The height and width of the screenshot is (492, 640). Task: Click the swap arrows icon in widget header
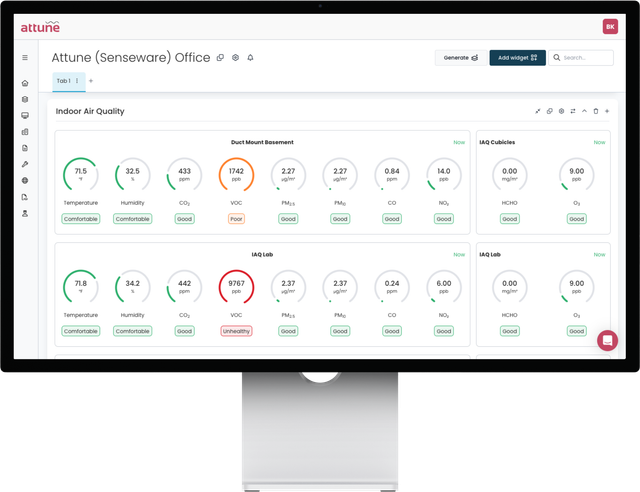pyautogui.click(x=573, y=111)
